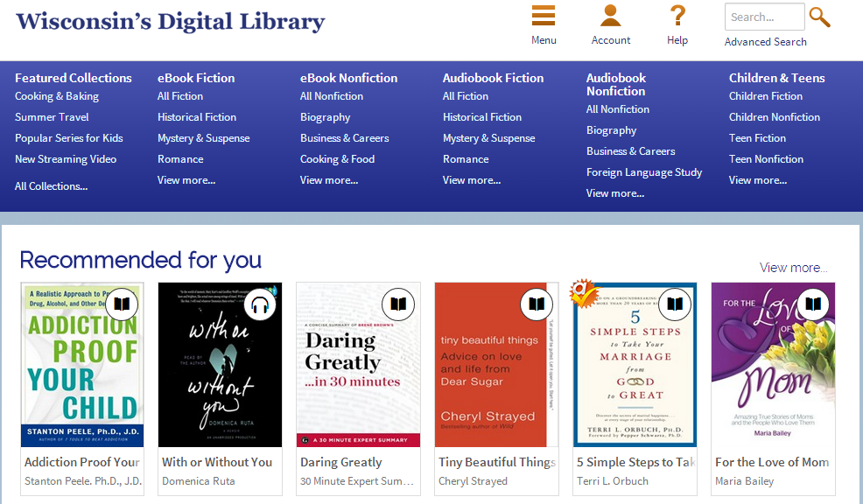Select Teen Fiction under Children & Teens
The image size is (863, 504).
(757, 138)
